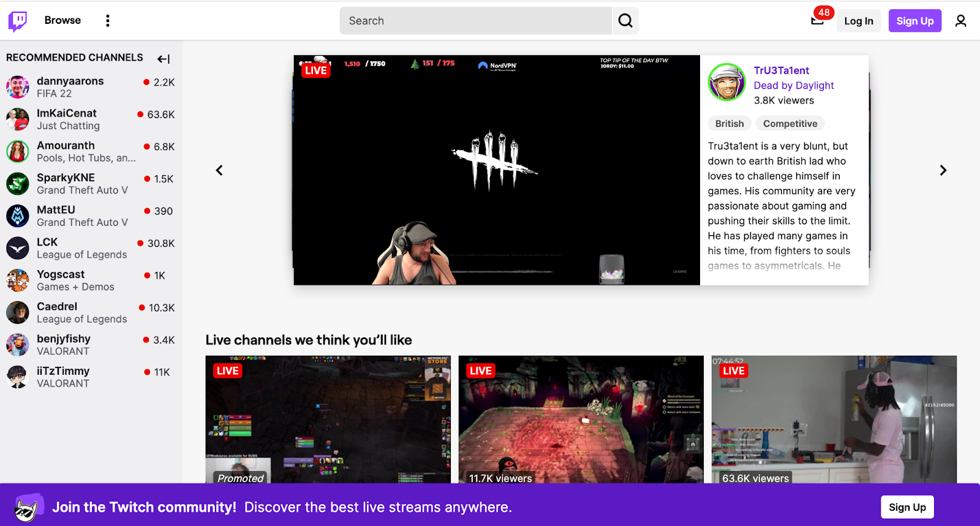This screenshot has height=526, width=980.
Task: Select Yogscast channel name
Action: 61,274
